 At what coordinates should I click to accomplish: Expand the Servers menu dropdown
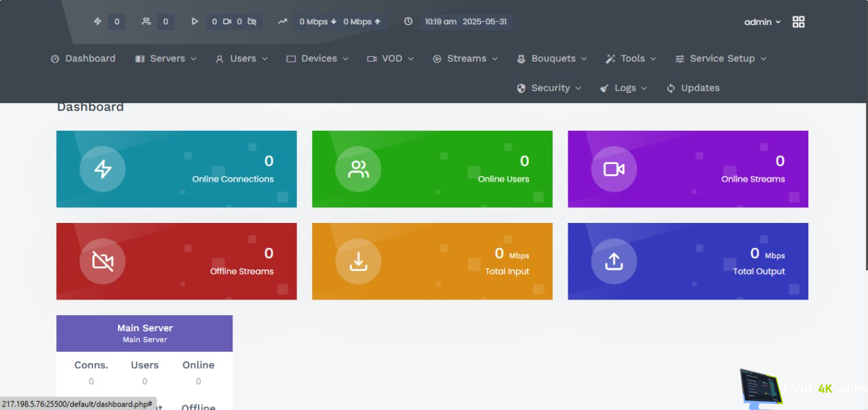click(166, 59)
